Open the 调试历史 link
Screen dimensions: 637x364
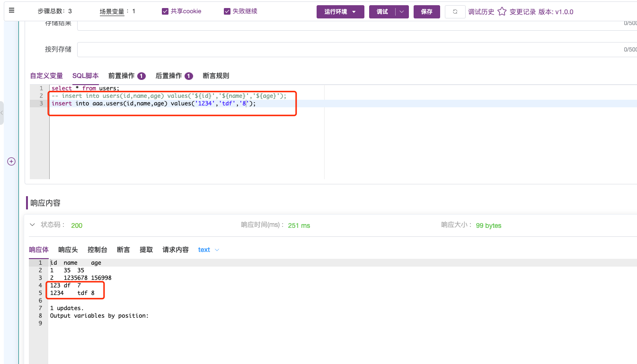[481, 11]
